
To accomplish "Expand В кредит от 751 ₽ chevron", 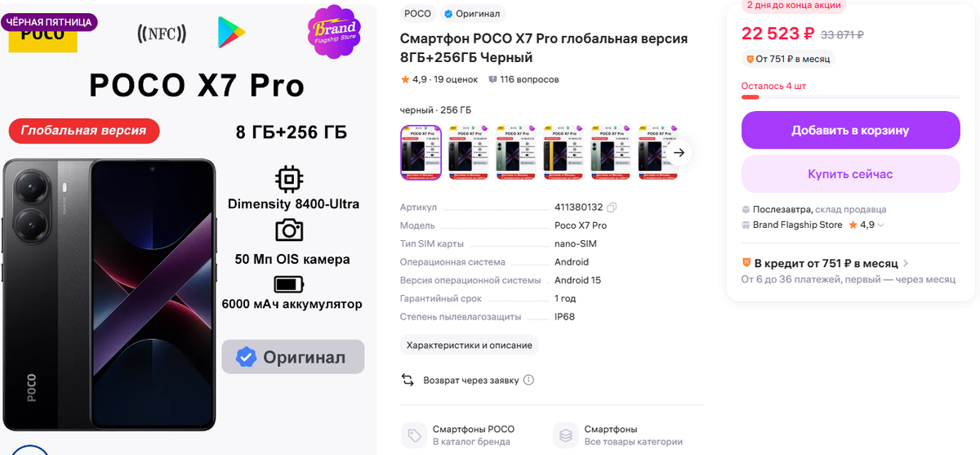I will coord(906,264).
